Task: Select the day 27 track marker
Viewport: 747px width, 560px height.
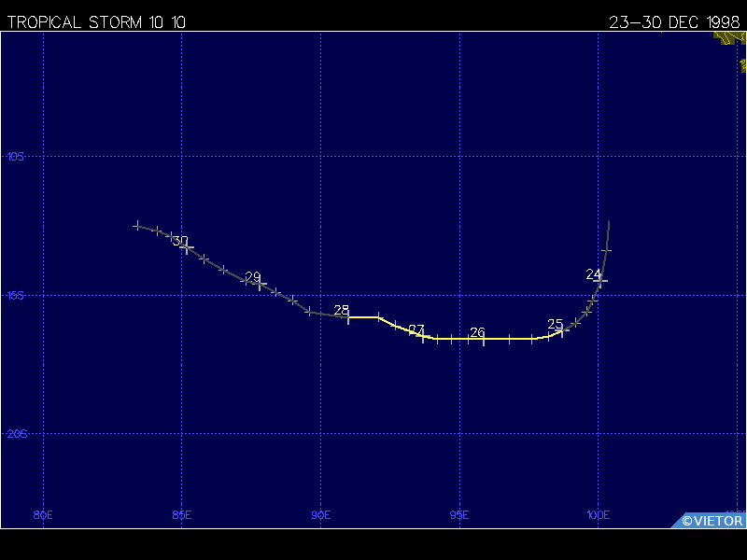Action: (423, 336)
